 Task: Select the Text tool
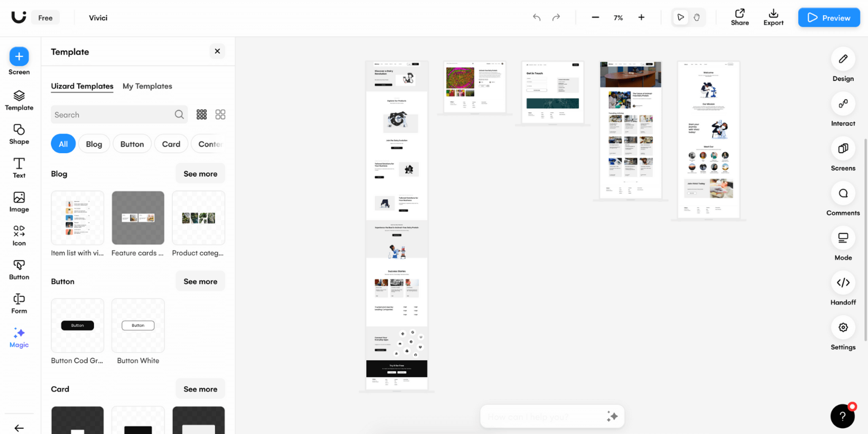pyautogui.click(x=19, y=168)
